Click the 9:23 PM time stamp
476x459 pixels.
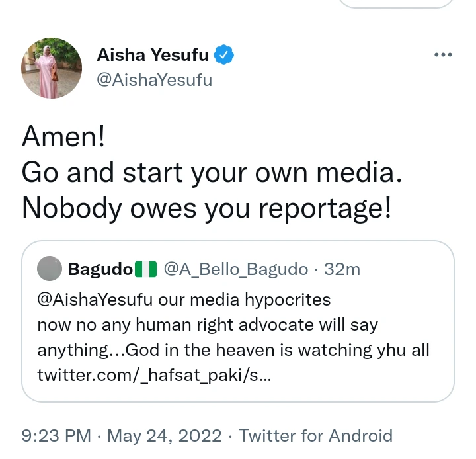click(x=56, y=436)
